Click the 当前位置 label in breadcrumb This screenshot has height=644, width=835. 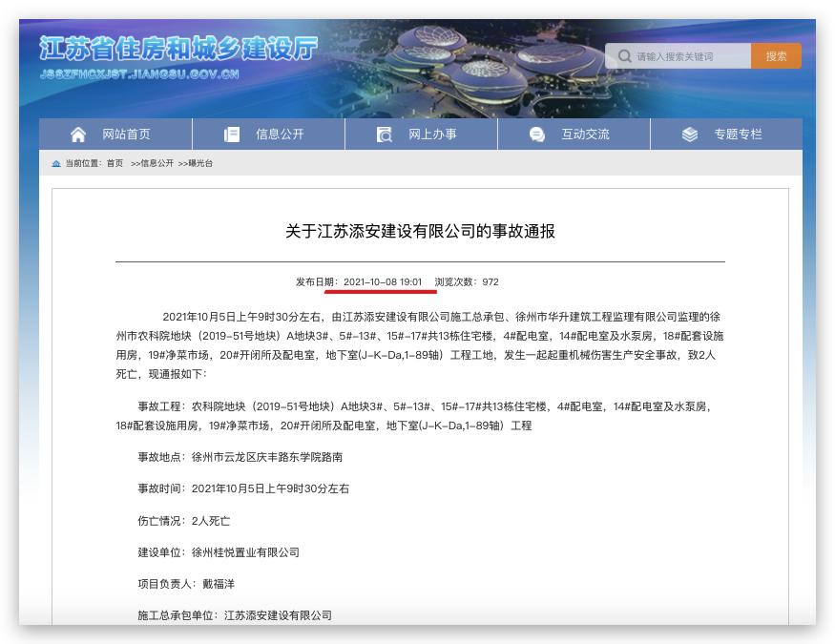[x=83, y=163]
